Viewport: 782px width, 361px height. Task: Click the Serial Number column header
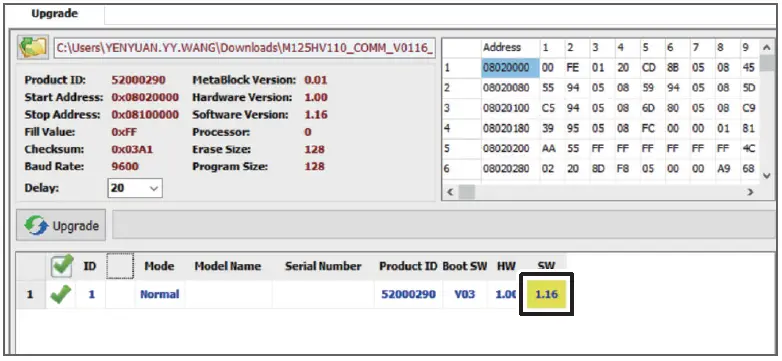pyautogui.click(x=323, y=266)
